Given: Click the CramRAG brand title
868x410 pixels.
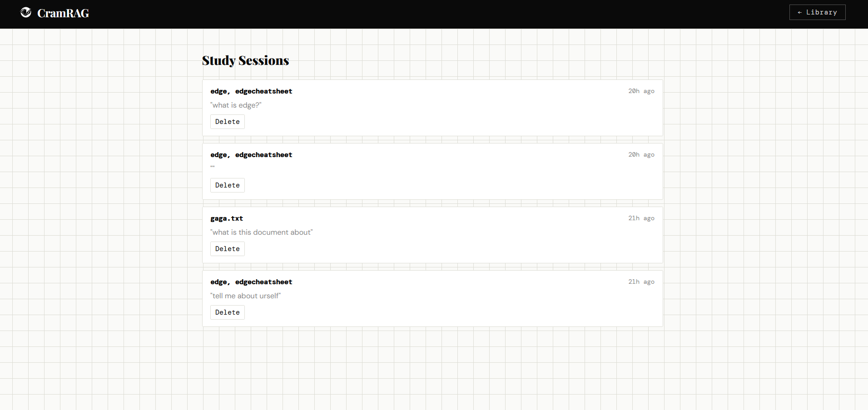Looking at the screenshot, I should (63, 14).
